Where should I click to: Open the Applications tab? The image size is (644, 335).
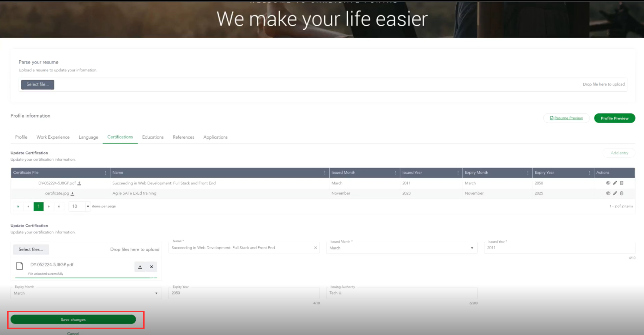[x=215, y=137]
